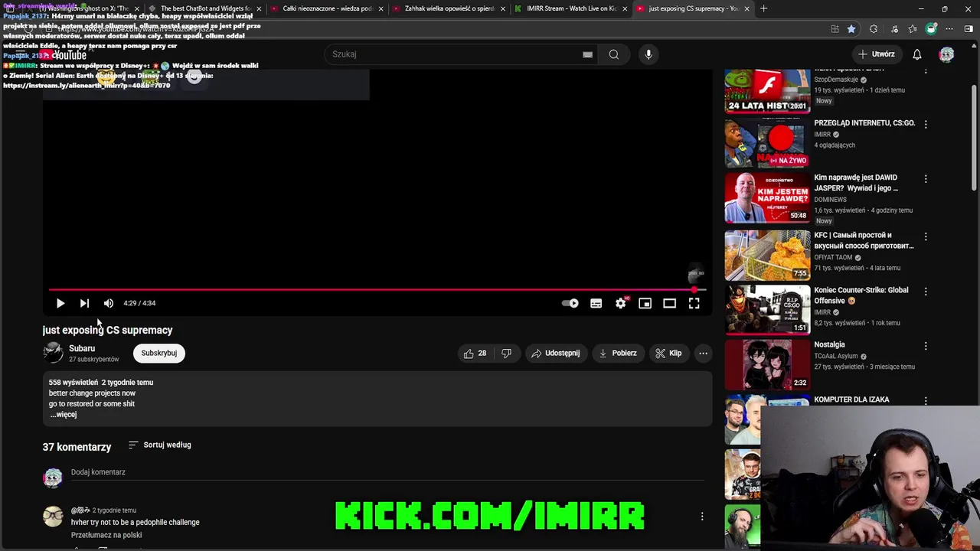This screenshot has width=980, height=551.
Task: Open split screen icon in address bar
Action: click(835, 29)
